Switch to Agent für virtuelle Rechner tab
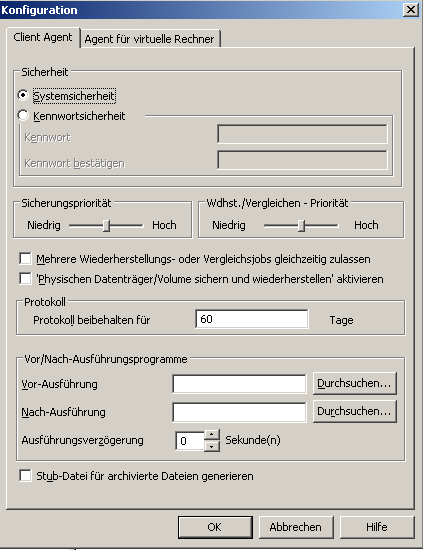Viewport: 423px width, 550px height. click(x=149, y=39)
